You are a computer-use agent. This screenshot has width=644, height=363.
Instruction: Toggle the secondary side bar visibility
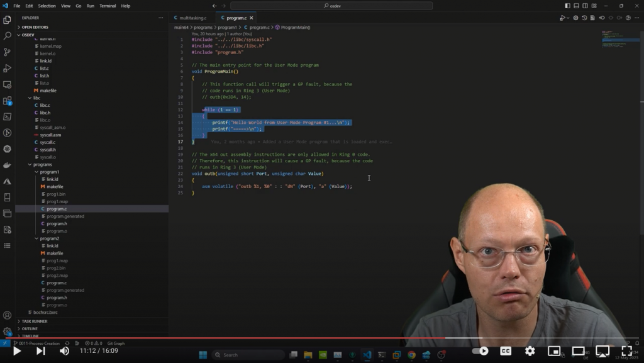[x=585, y=6]
